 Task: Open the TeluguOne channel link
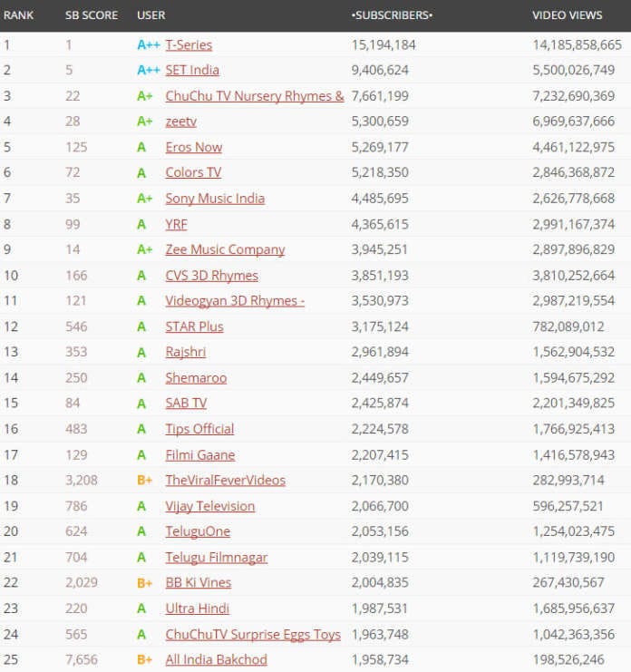(198, 531)
